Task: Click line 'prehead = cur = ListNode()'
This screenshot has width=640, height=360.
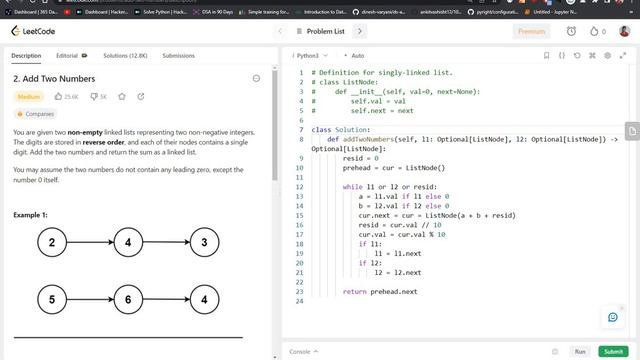Action: tap(393, 168)
